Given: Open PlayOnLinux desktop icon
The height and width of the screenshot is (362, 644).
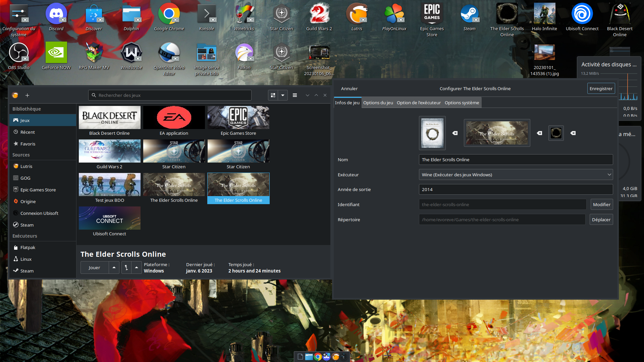Looking at the screenshot, I should [x=394, y=17].
